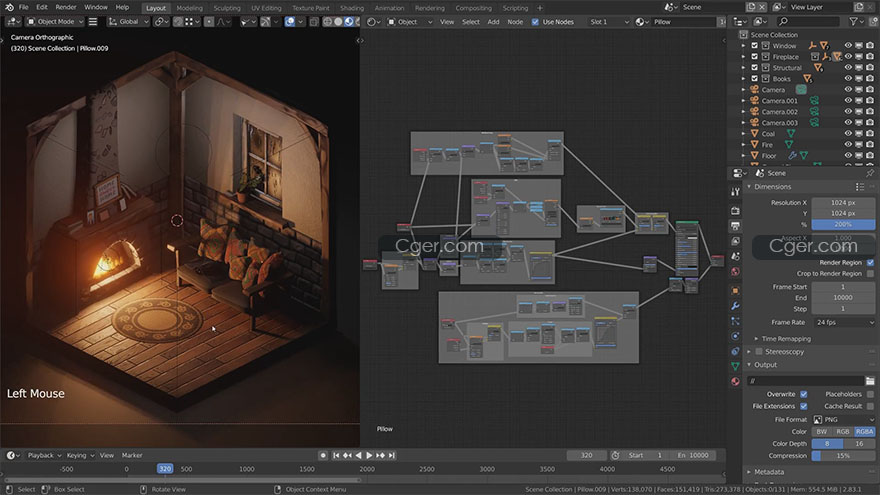Open the Physics properties icon
The image size is (880, 495).
click(x=735, y=336)
